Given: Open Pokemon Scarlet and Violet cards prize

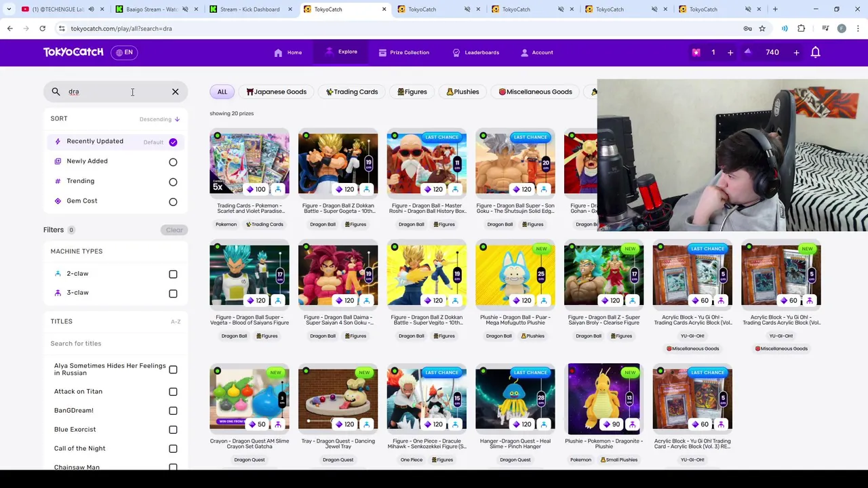Looking at the screenshot, I should (x=250, y=163).
